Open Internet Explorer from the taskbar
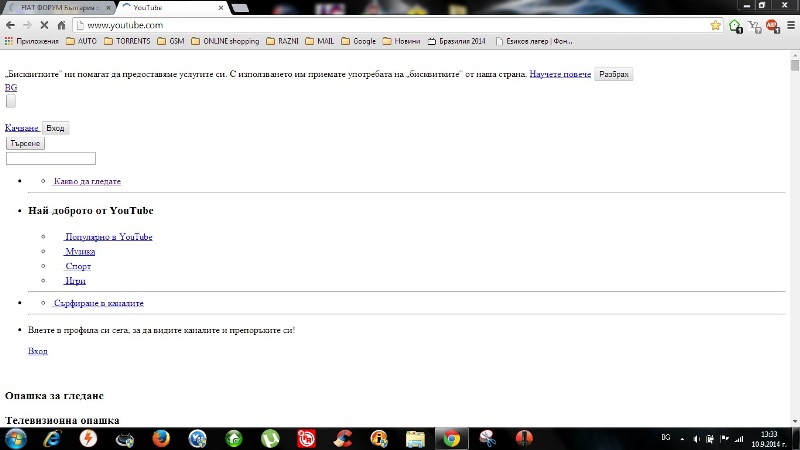This screenshot has height=450, width=800. click(x=52, y=438)
